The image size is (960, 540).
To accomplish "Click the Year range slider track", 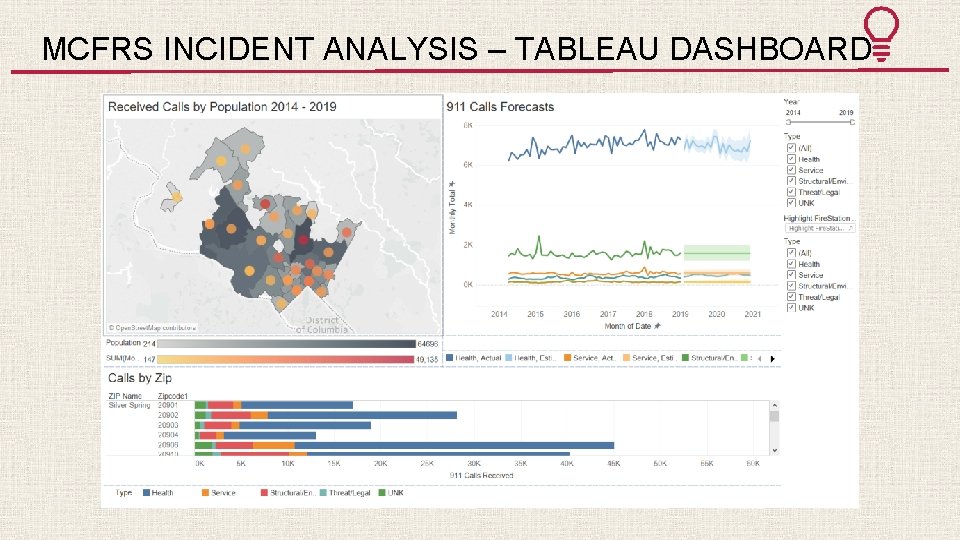I will click(820, 122).
